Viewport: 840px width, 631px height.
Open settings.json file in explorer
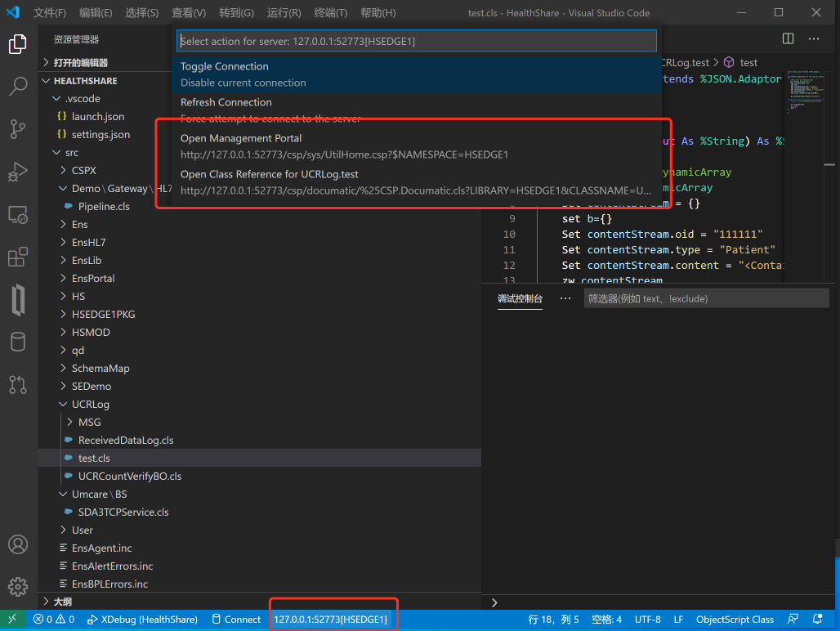tap(101, 134)
